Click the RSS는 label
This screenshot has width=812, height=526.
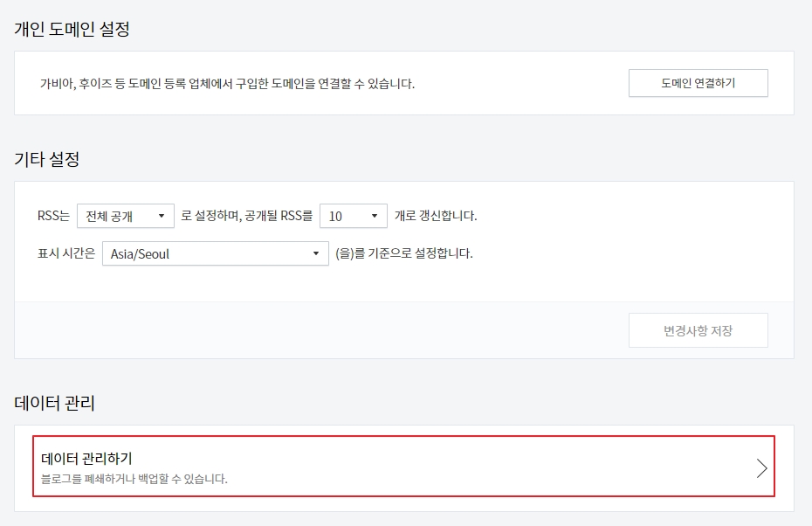pos(53,216)
